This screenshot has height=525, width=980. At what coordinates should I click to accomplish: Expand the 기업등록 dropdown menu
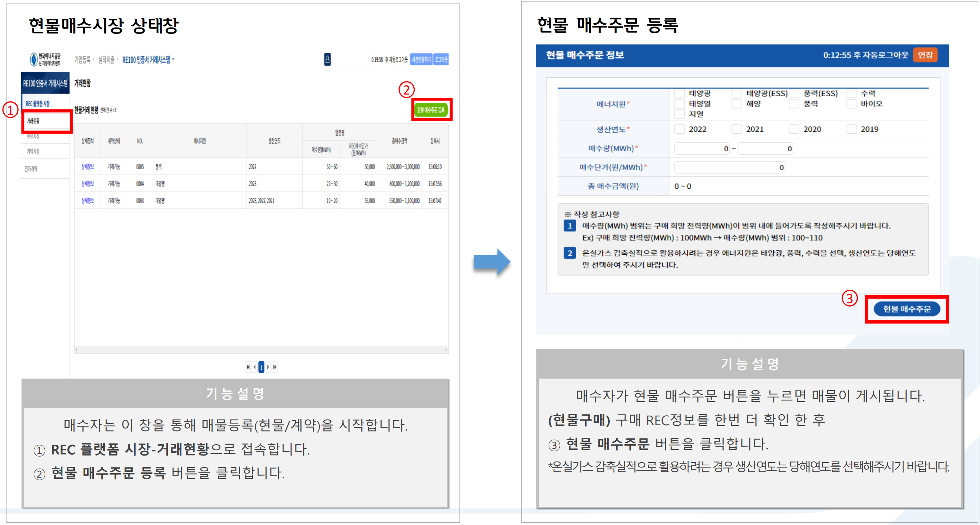[x=84, y=60]
